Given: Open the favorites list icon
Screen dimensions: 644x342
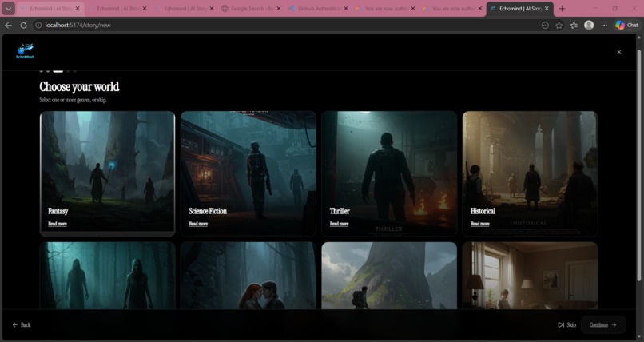Looking at the screenshot, I should [574, 25].
